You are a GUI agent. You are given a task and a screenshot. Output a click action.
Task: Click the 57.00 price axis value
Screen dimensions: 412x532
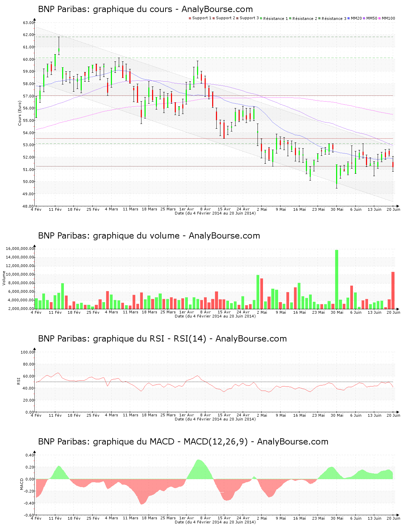pos(28,96)
